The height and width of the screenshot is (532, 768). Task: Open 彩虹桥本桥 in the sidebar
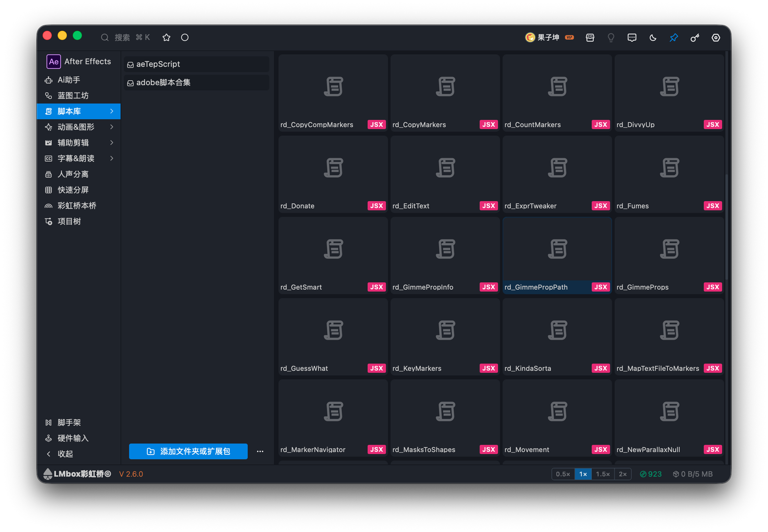[x=79, y=206]
